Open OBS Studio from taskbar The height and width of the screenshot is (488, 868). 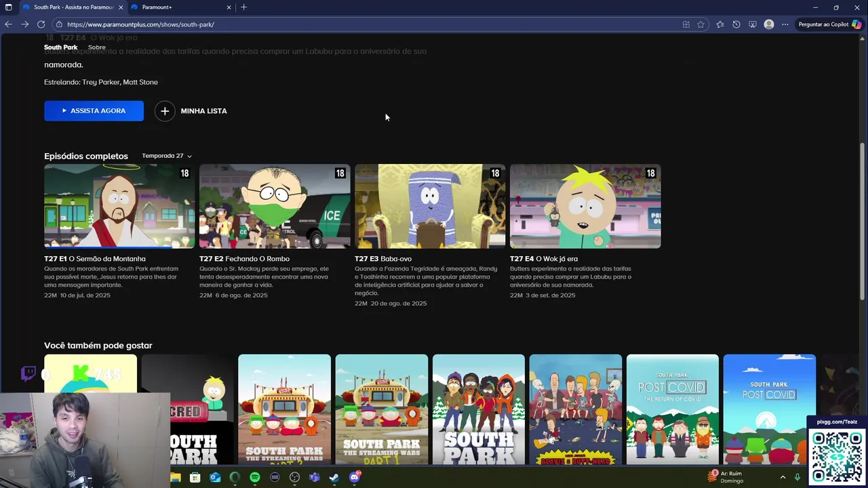coord(295,477)
